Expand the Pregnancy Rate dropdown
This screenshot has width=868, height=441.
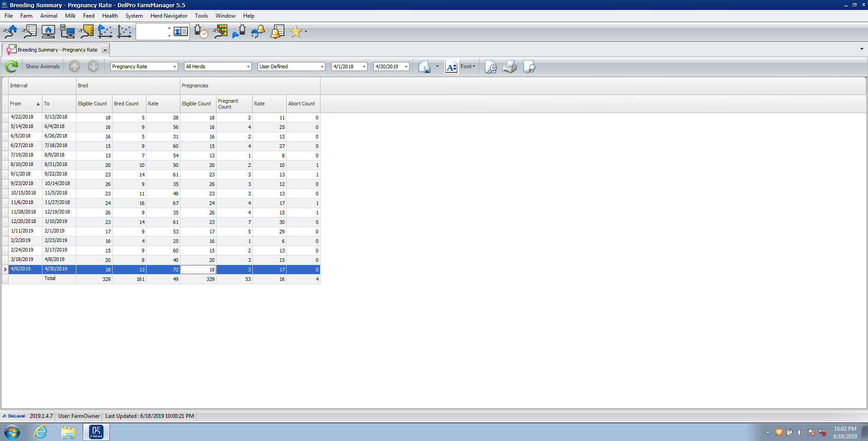click(x=175, y=67)
